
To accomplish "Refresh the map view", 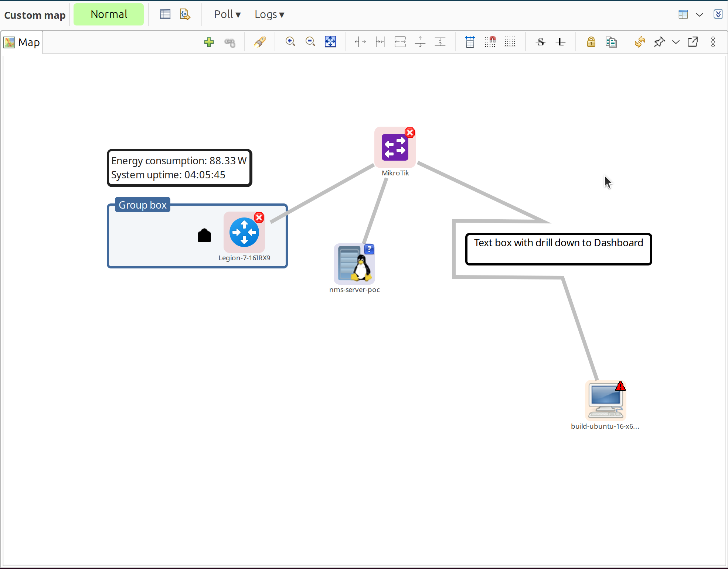I will [x=640, y=42].
